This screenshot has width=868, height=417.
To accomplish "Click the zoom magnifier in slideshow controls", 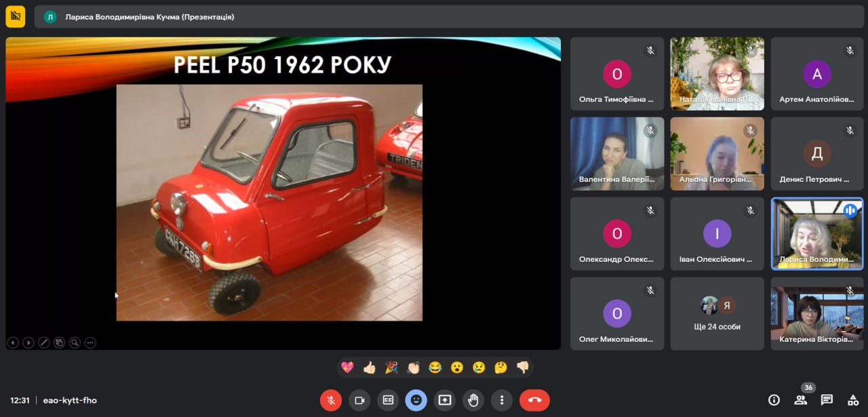I will click(x=75, y=342).
